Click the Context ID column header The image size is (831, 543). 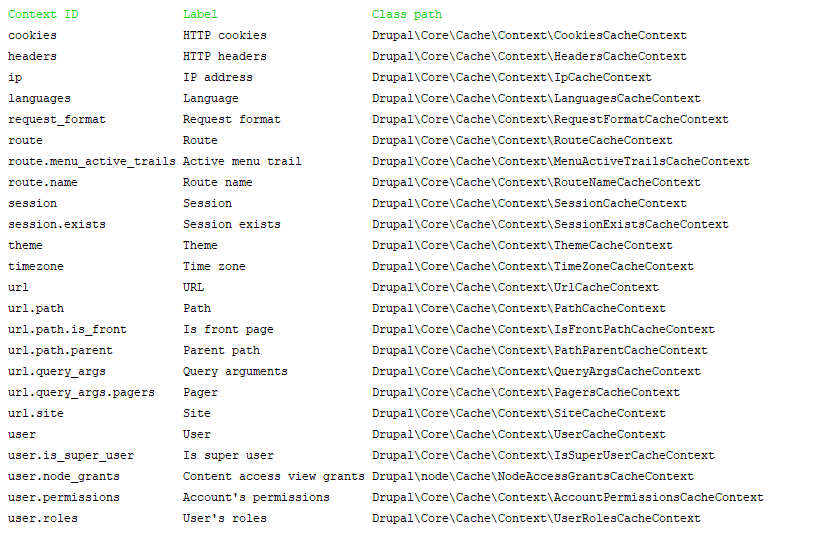coord(43,14)
